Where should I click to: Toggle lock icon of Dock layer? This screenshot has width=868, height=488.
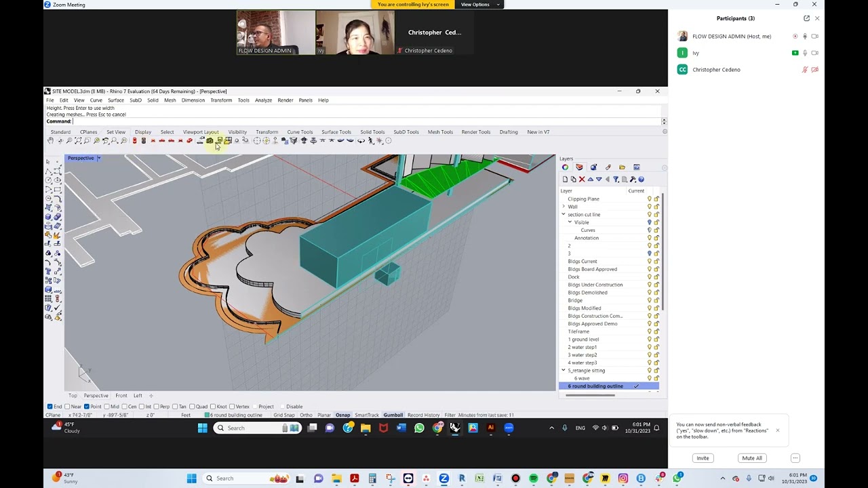[656, 277]
